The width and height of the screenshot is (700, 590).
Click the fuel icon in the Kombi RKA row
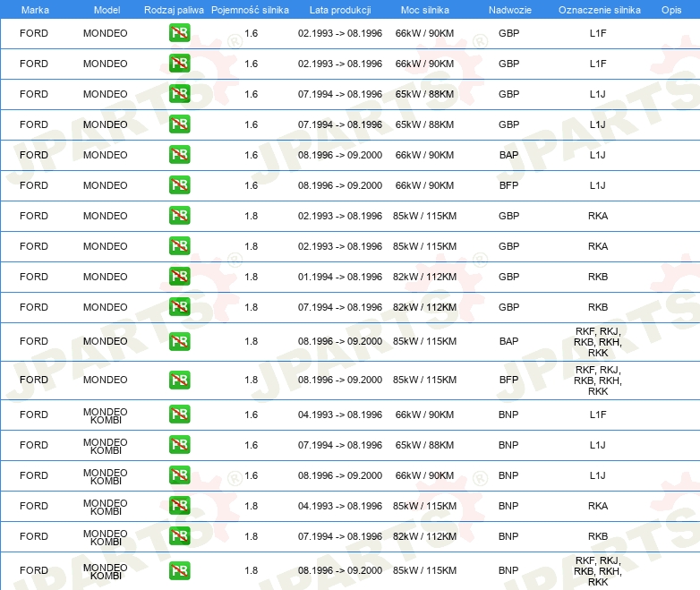[x=179, y=505]
